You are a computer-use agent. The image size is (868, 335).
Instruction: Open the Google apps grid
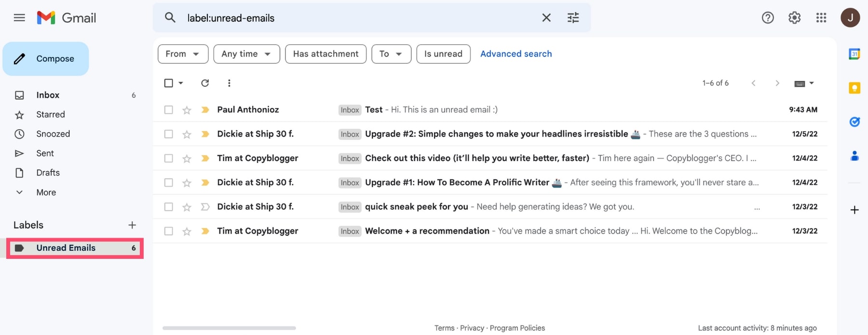coord(821,18)
